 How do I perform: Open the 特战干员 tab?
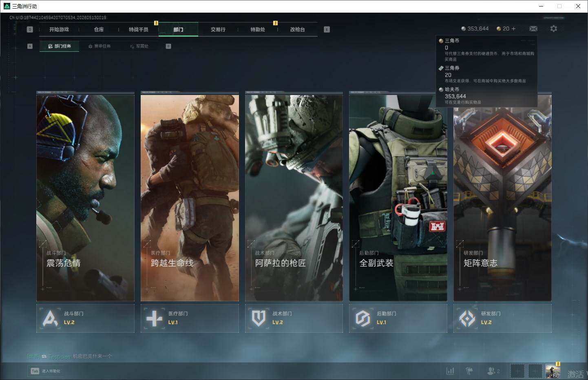(x=139, y=29)
